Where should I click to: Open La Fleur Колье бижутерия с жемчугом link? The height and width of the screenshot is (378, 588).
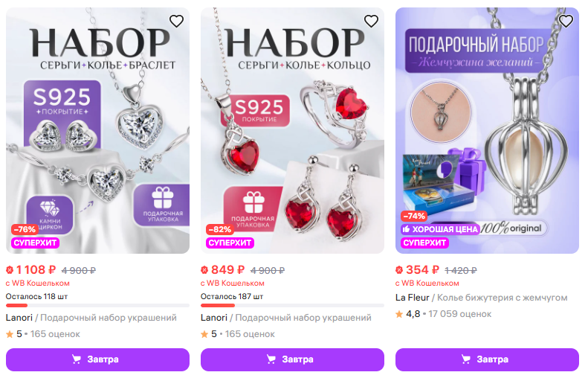click(482, 298)
